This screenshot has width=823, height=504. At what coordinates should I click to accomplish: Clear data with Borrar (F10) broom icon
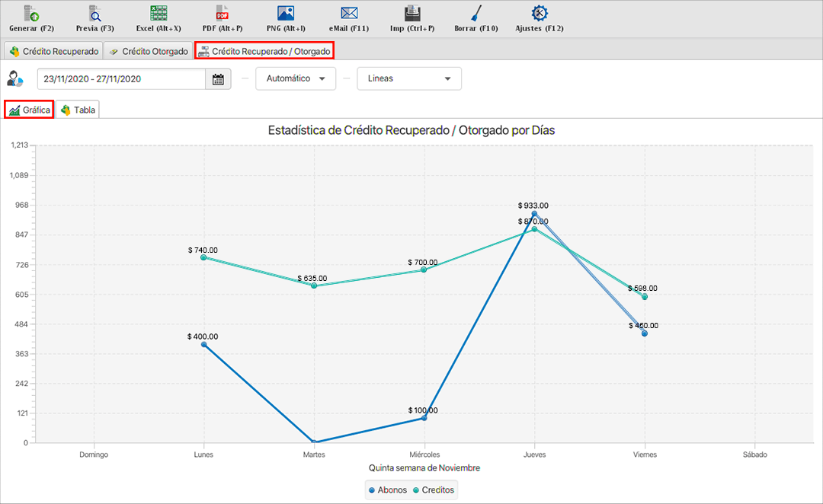[x=476, y=13]
